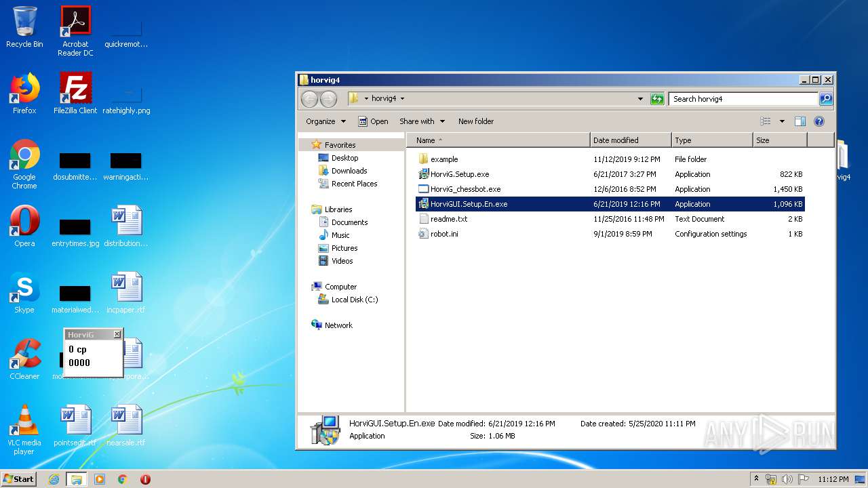Open address bar history dropdown
Screen dimensions: 868x488
640,99
